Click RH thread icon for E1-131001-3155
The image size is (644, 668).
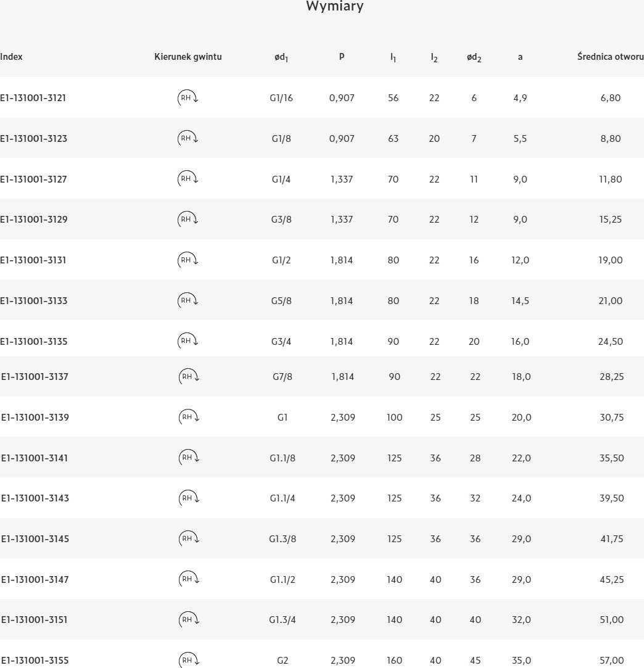[x=189, y=660]
